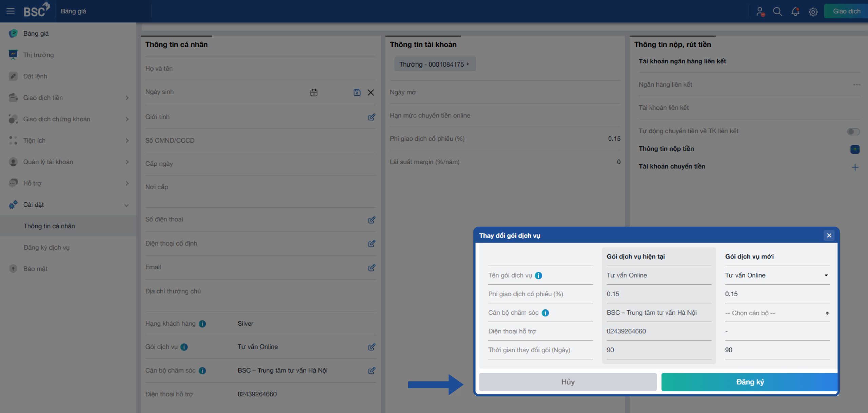
Task: Click the save icon beside Ngày sinh
Action: click(357, 92)
